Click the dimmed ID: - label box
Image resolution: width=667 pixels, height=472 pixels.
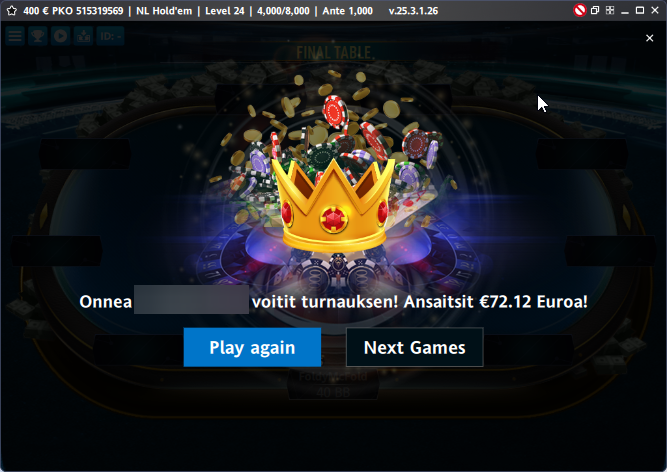[x=110, y=36]
